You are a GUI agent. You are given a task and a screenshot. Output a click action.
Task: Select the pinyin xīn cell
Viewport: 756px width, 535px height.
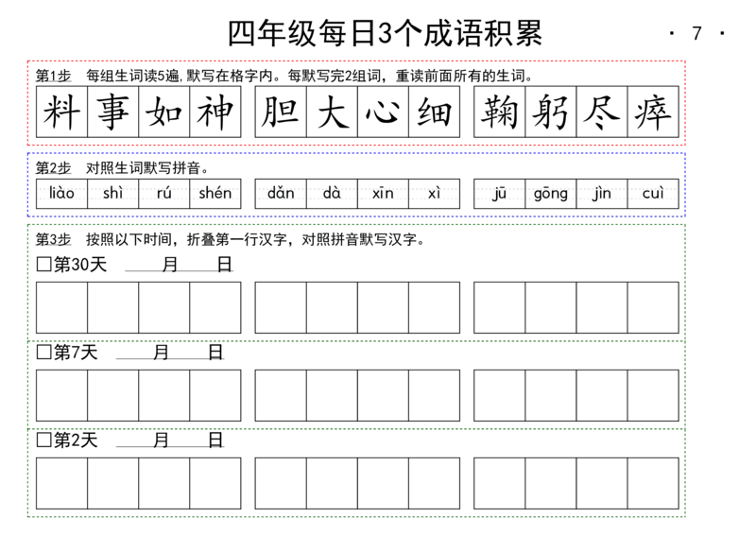pos(383,194)
